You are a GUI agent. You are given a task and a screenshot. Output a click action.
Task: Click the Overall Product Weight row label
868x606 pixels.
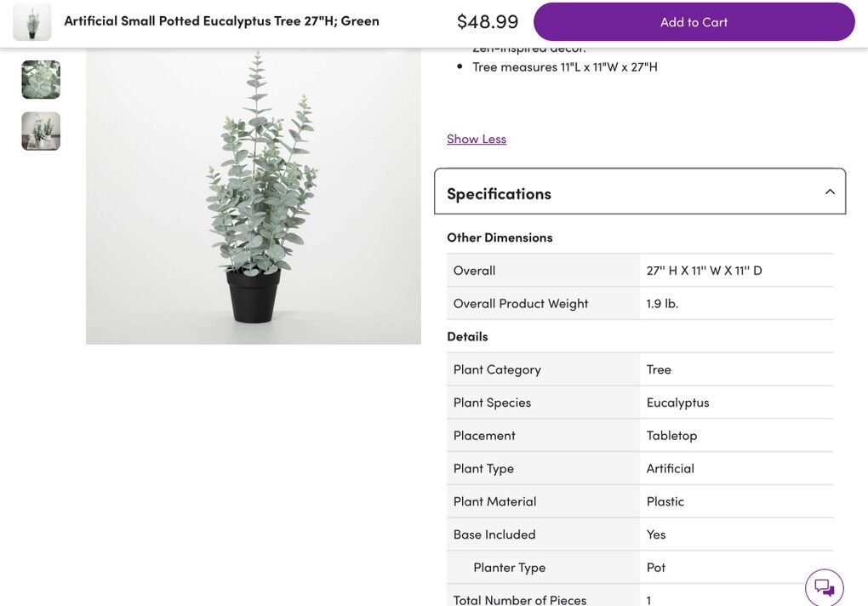pyautogui.click(x=521, y=303)
